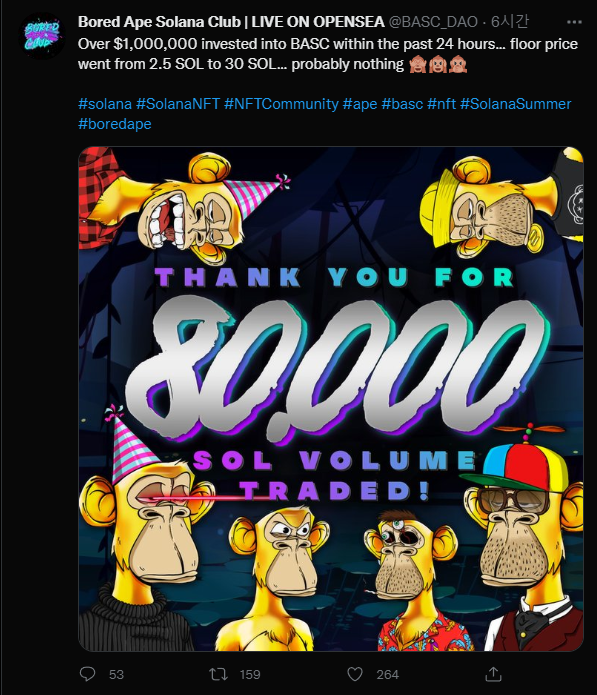
Task: Open the Bored Ape Solana Club avatar
Action: pos(42,36)
